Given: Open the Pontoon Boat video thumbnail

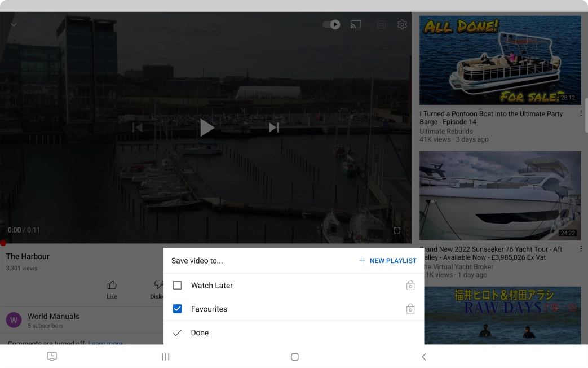Looking at the screenshot, I should [x=500, y=60].
